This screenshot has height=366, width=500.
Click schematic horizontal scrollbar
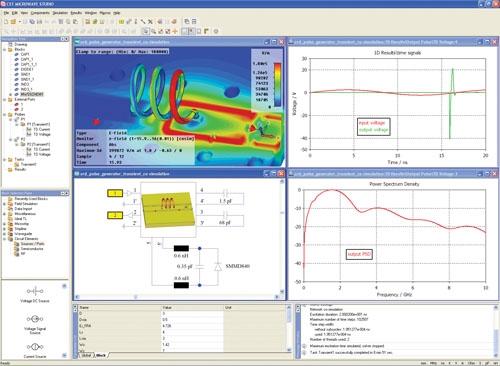177,297
